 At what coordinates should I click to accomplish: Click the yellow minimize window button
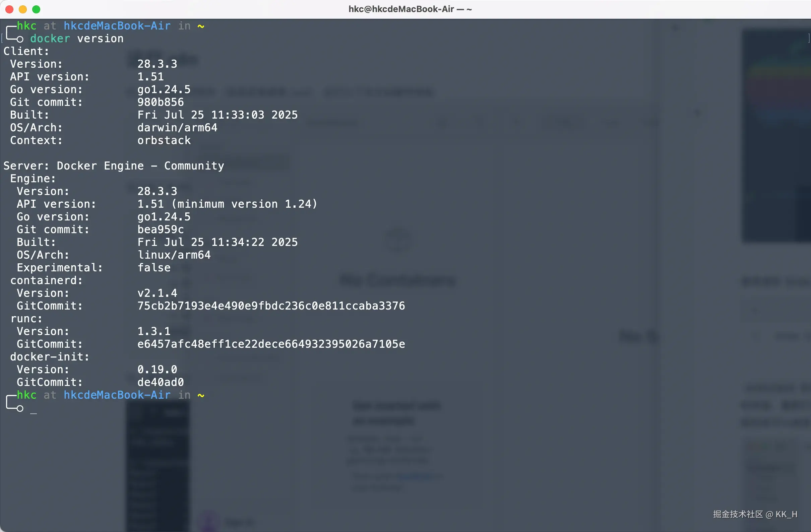23,9
